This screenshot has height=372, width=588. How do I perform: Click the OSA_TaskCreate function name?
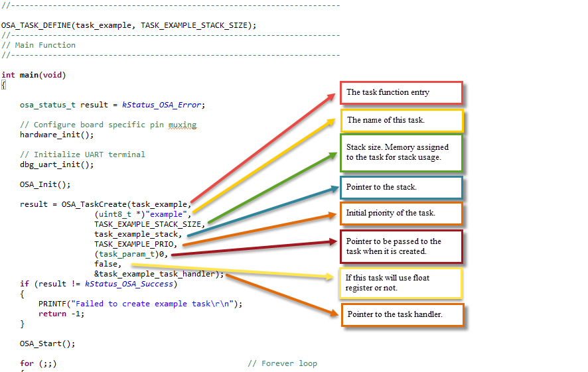click(94, 204)
